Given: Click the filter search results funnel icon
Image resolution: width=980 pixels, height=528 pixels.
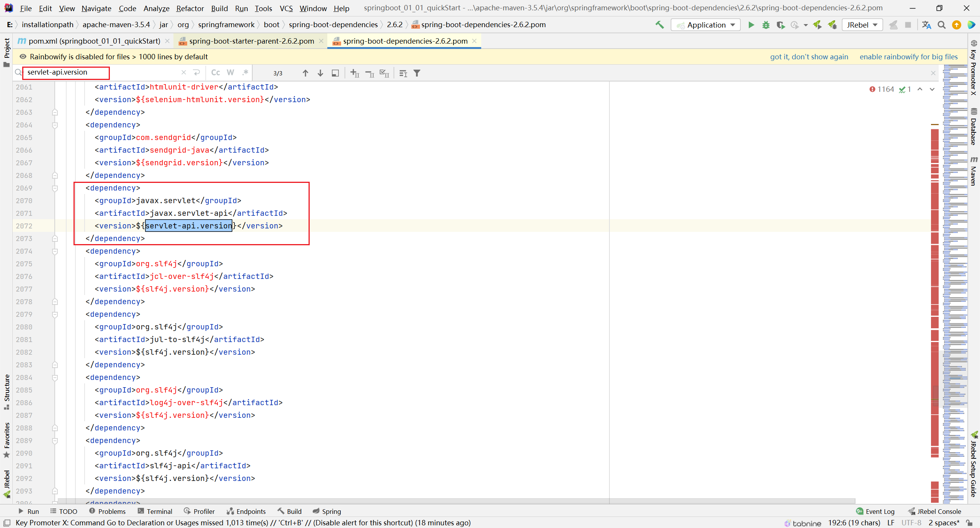Looking at the screenshot, I should [x=417, y=73].
